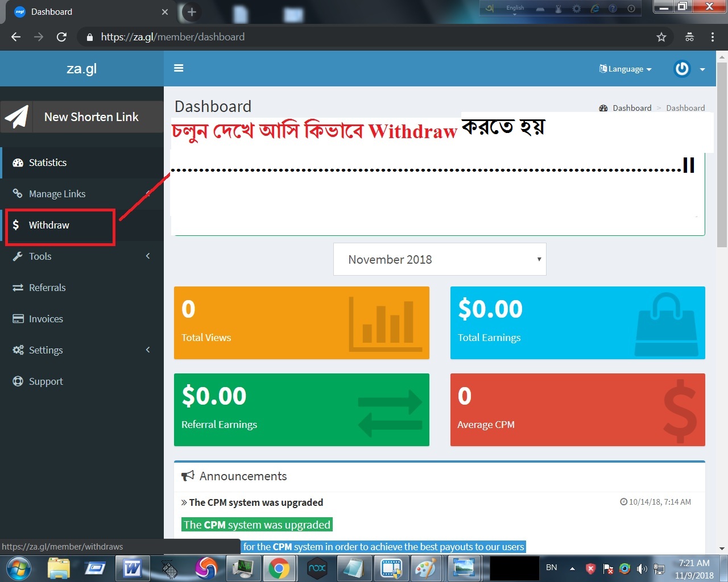Open the November 2018 month dropdown
The height and width of the screenshot is (582, 728).
pos(440,259)
